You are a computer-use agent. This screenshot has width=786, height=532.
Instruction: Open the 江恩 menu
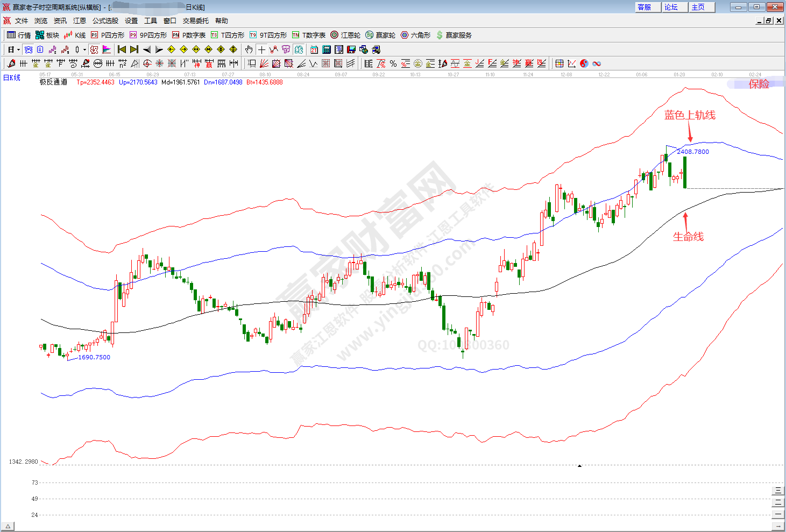pos(80,20)
